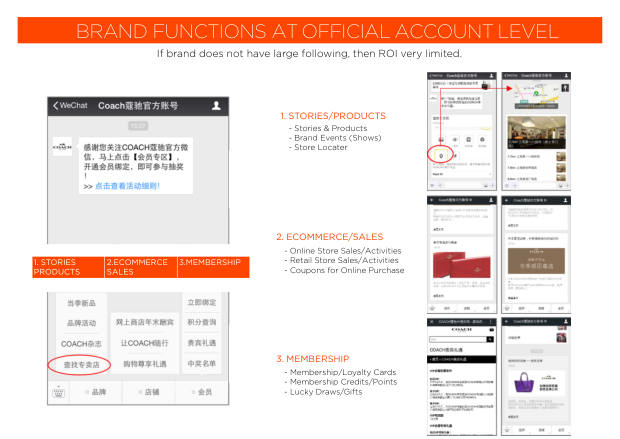This screenshot has height=439, width=620.
Task: Choose 立即绑定 membership entry
Action: coord(202,303)
